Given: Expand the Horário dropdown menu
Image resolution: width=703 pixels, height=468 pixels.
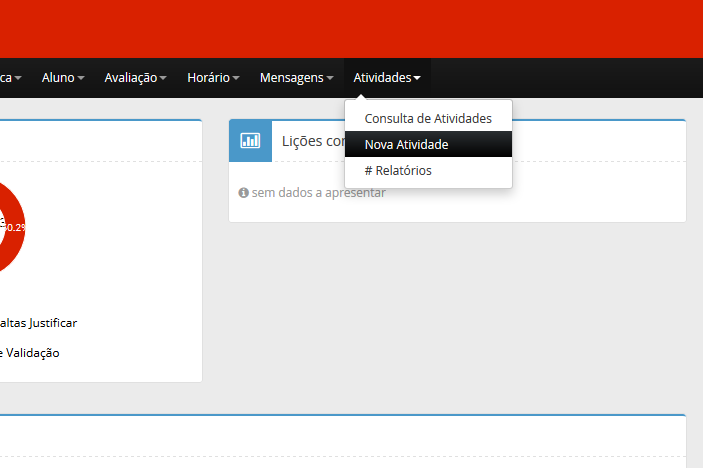Looking at the screenshot, I should (213, 77).
